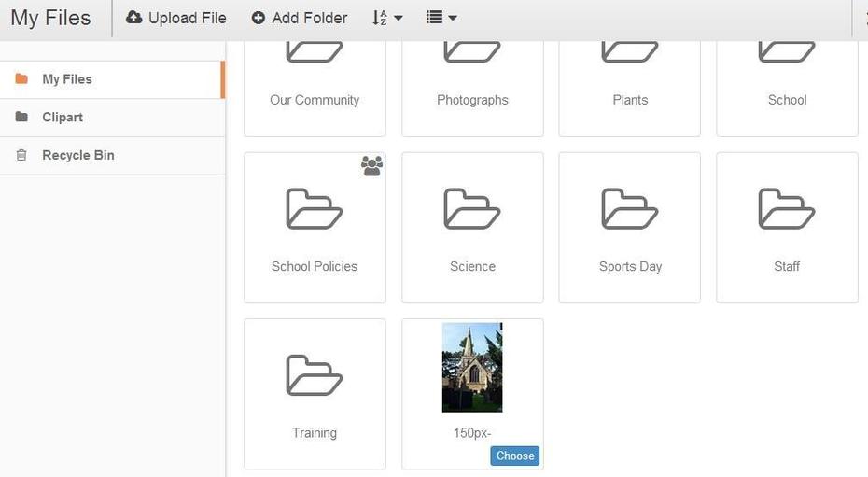868x477 pixels.
Task: Click the Science folder name
Action: tap(472, 266)
